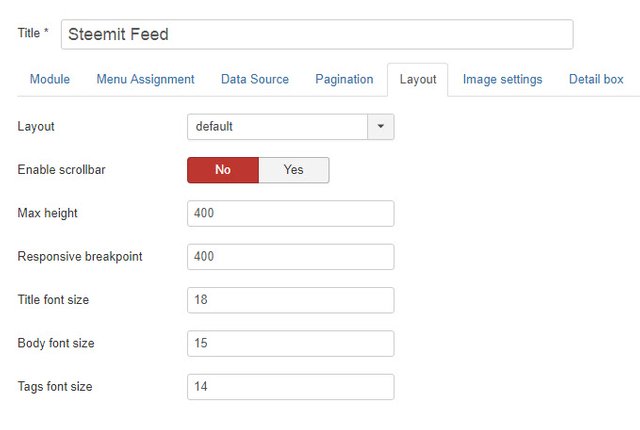Click the Enable scrollbar label
The width and height of the screenshot is (640, 430).
coord(61,170)
